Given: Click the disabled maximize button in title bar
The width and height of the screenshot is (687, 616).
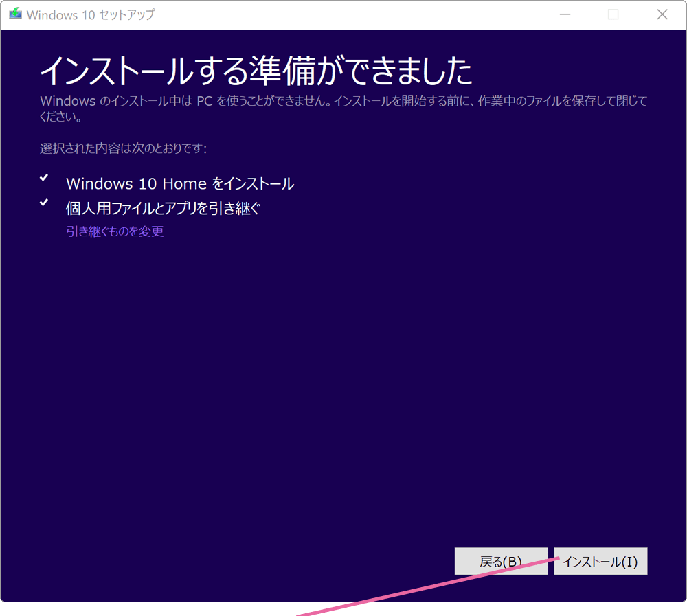Looking at the screenshot, I should click(x=613, y=14).
